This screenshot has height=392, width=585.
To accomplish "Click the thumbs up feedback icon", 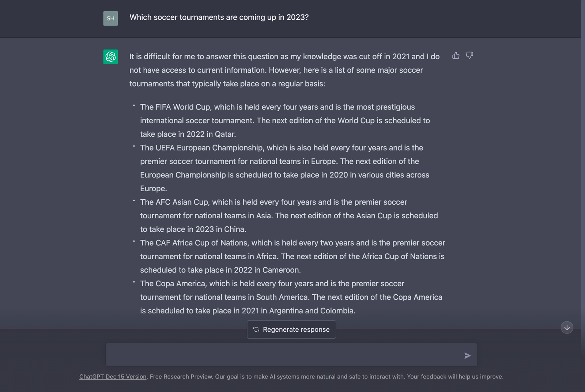I will (x=456, y=56).
